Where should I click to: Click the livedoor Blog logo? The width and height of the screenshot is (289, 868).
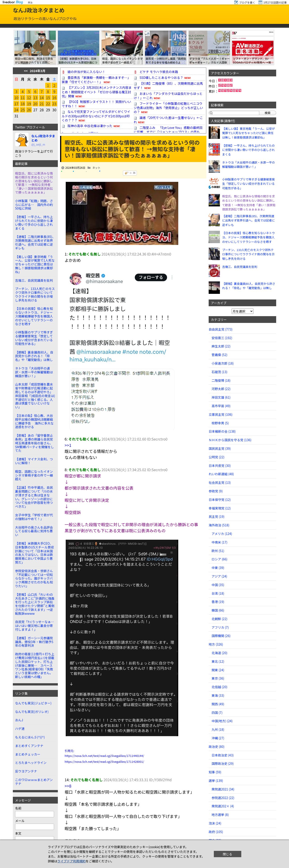(x=13, y=2)
